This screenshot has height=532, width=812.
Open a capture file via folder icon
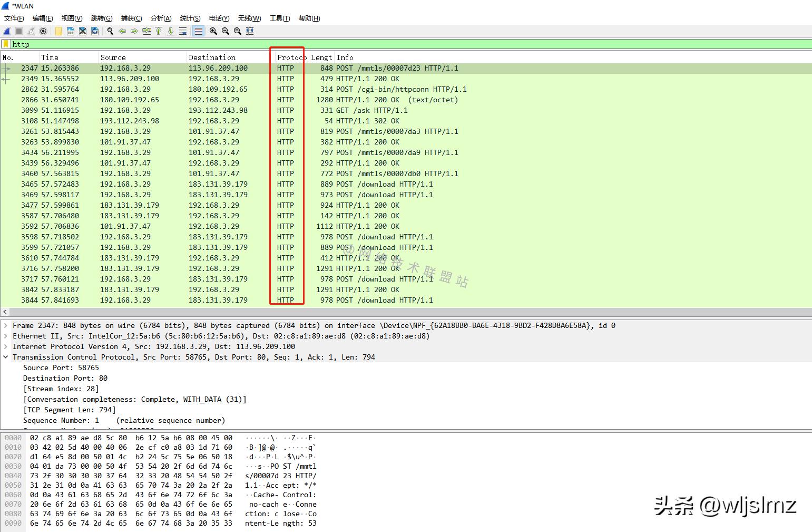[x=58, y=31]
